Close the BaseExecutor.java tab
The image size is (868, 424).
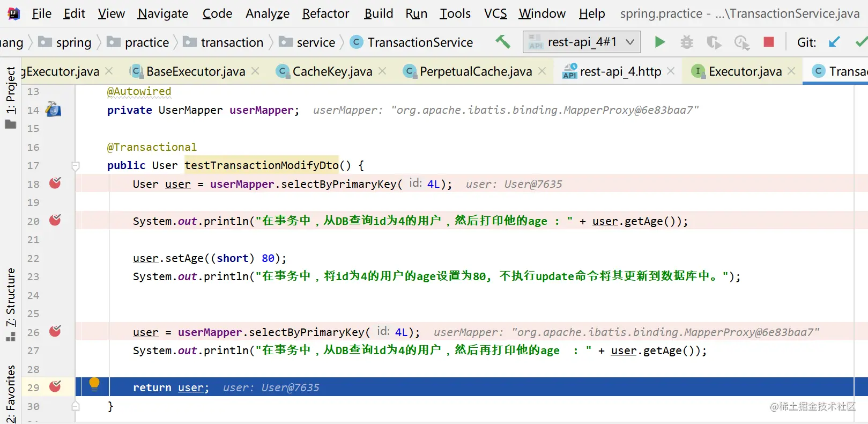pos(255,71)
